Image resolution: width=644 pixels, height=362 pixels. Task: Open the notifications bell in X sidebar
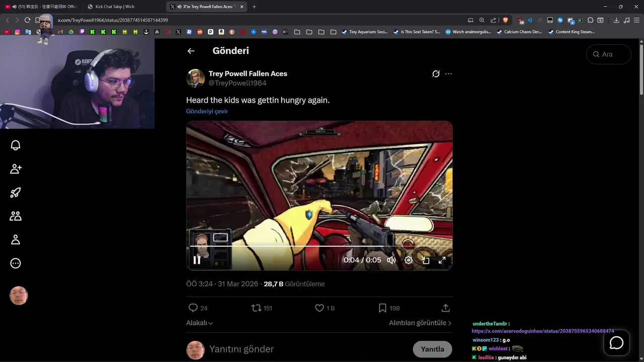pos(16,145)
